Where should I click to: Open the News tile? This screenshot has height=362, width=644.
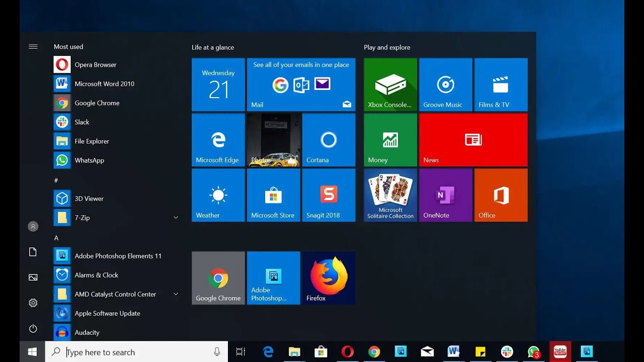(473, 140)
